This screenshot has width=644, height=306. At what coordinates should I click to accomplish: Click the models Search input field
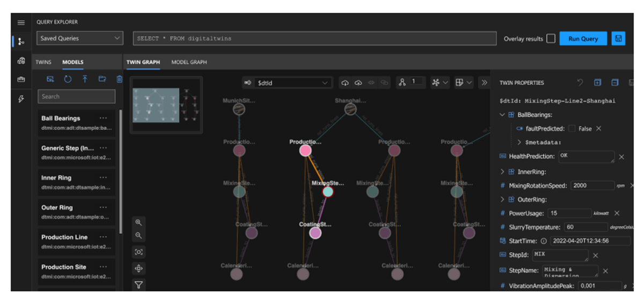(76, 96)
